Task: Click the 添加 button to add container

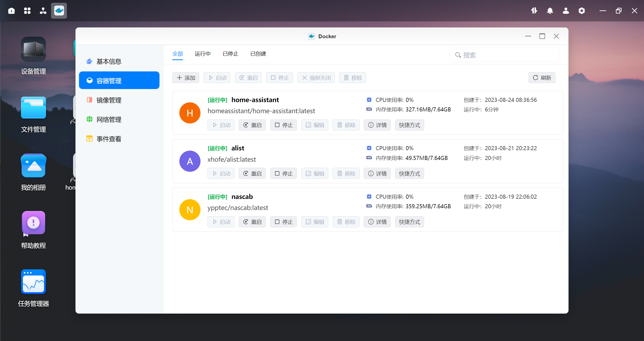Action: 186,78
